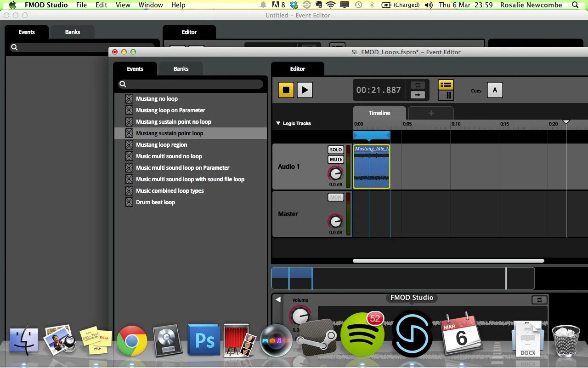This screenshot has height=368, width=588.
Task: Click Dropbox icon in menu bar
Action: pos(294,5)
